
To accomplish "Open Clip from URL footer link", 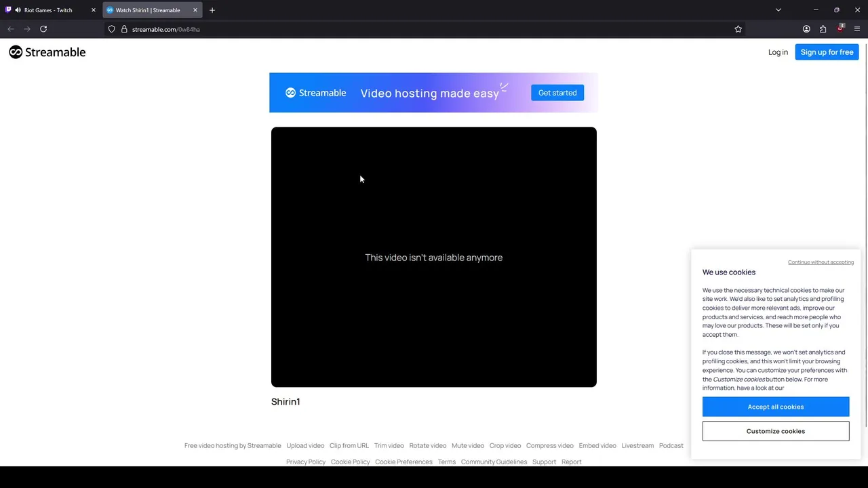I will click(x=349, y=445).
